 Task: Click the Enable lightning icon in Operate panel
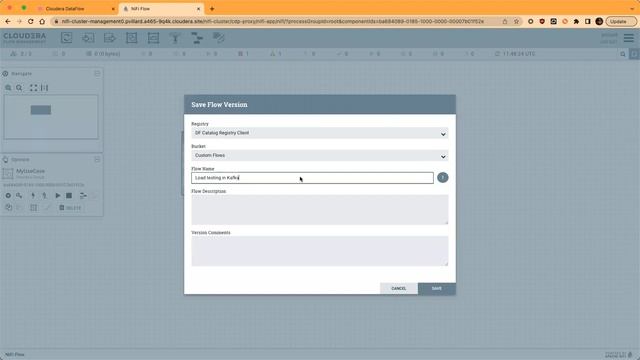tap(33, 196)
